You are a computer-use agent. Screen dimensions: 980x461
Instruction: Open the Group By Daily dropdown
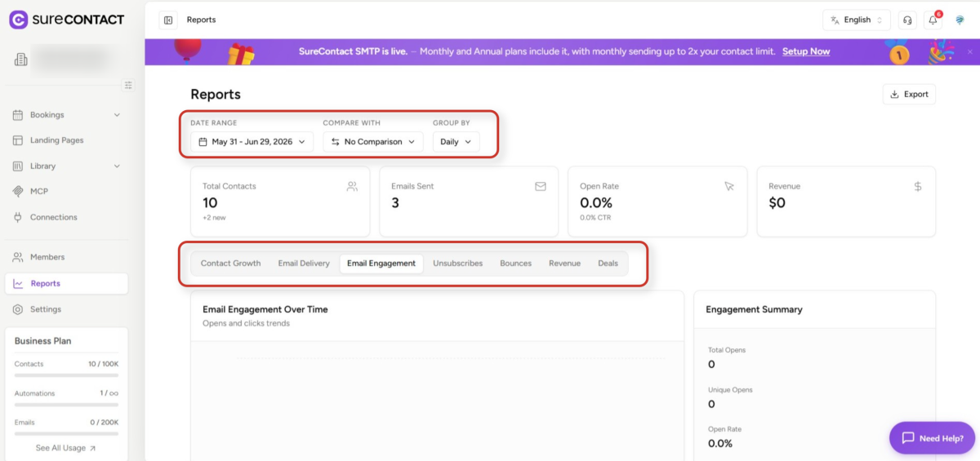tap(456, 142)
